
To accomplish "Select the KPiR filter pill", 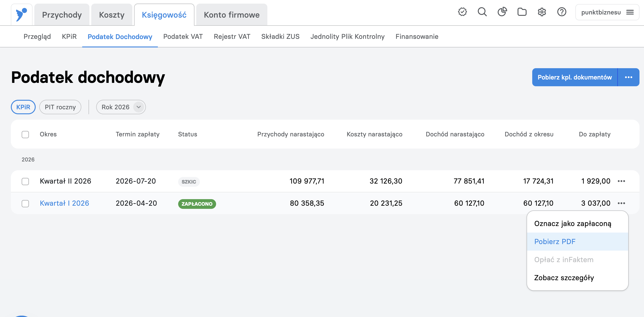I will (x=23, y=107).
